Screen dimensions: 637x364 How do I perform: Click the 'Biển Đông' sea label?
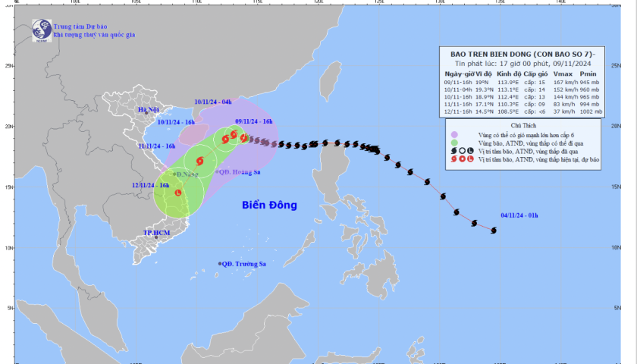click(269, 206)
